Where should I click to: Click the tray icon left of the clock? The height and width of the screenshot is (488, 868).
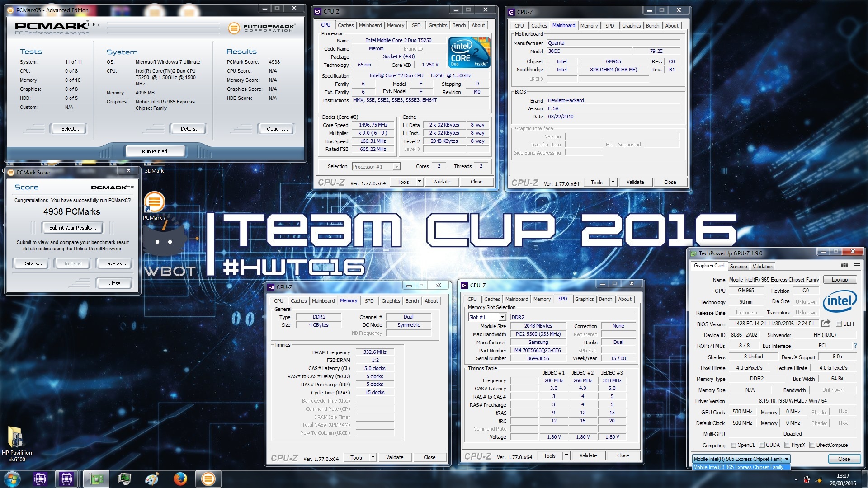[x=819, y=479]
